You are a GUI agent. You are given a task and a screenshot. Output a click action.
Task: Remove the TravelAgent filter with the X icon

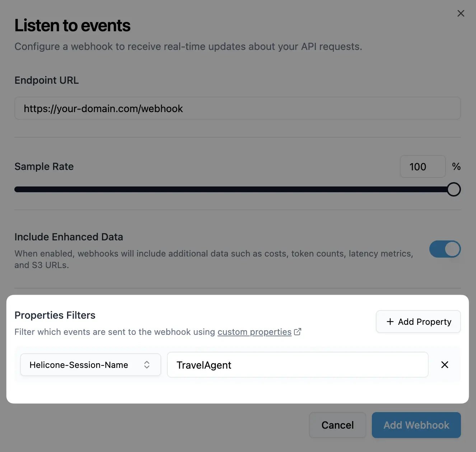point(444,365)
